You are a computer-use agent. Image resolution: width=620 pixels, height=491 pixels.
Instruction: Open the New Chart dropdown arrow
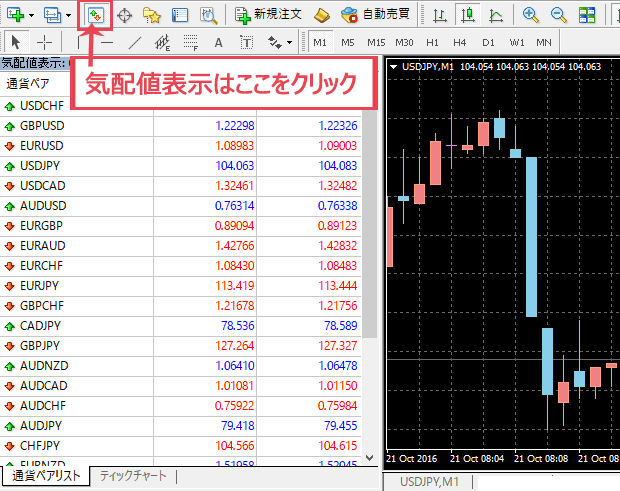coord(32,15)
